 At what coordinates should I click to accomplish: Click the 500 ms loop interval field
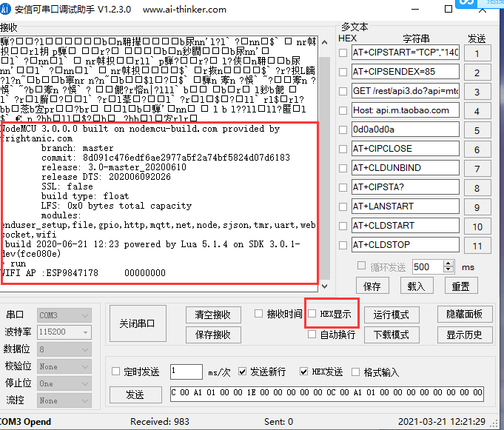coord(428,266)
